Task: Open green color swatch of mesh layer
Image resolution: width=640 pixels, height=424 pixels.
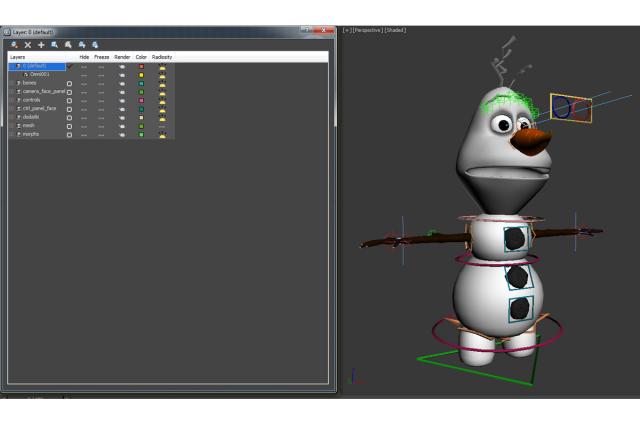Action: click(141, 127)
